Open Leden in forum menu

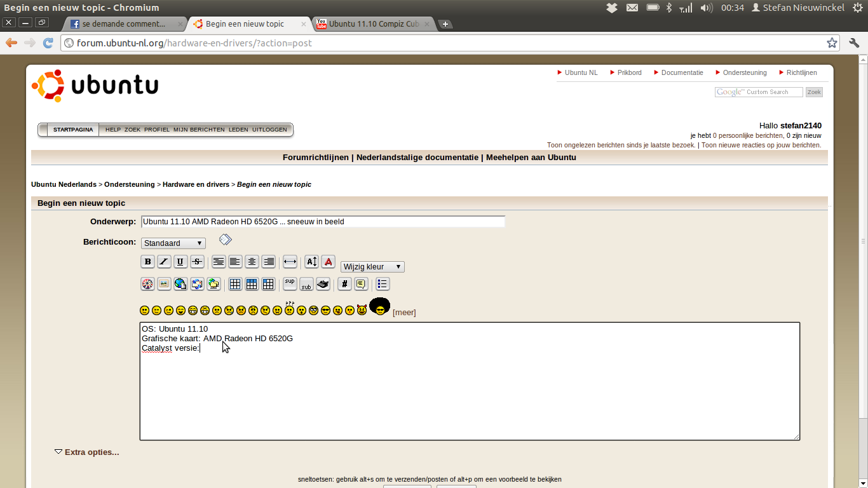[238, 130]
